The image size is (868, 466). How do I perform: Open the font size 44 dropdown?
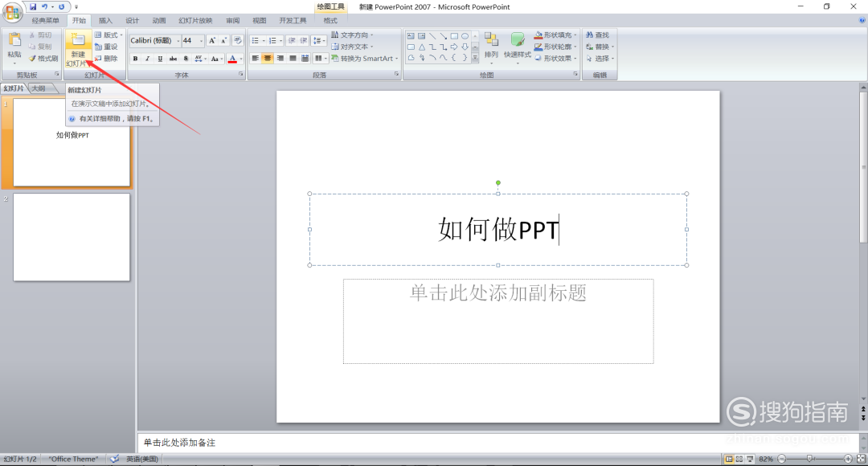[201, 40]
